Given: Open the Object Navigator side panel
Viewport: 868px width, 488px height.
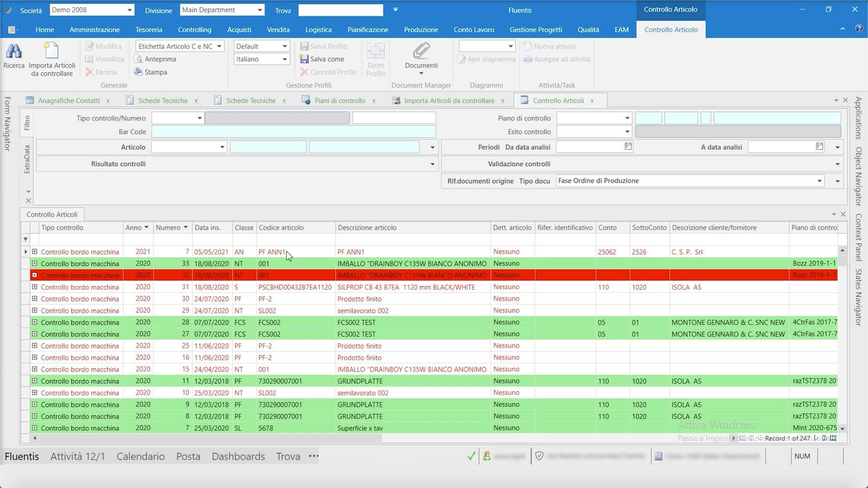Looking at the screenshot, I should click(858, 176).
